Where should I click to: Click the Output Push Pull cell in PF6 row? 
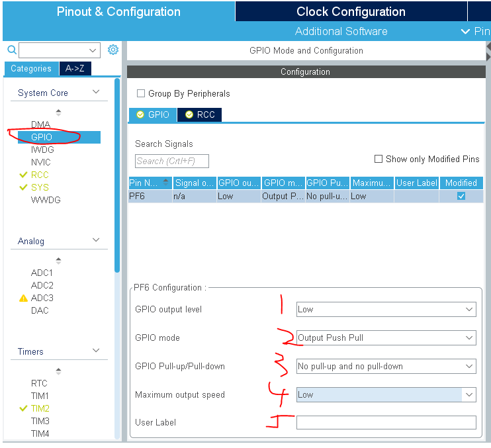pos(283,197)
